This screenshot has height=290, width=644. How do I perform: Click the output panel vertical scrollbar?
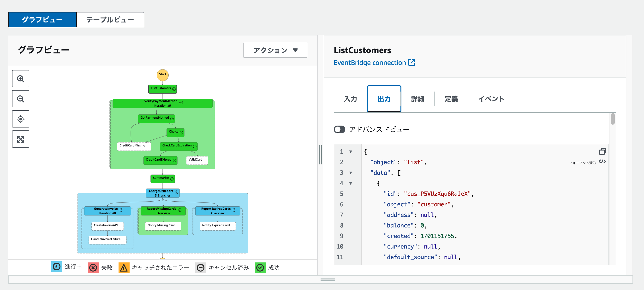point(613,119)
